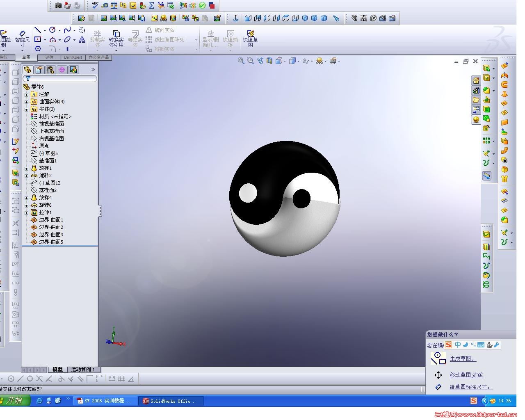Click the 生成草图 link
The height and width of the screenshot is (420, 525).
(463, 358)
